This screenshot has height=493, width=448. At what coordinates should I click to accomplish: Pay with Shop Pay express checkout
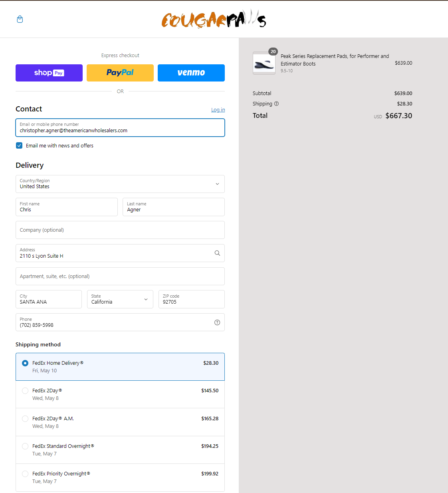tap(49, 73)
